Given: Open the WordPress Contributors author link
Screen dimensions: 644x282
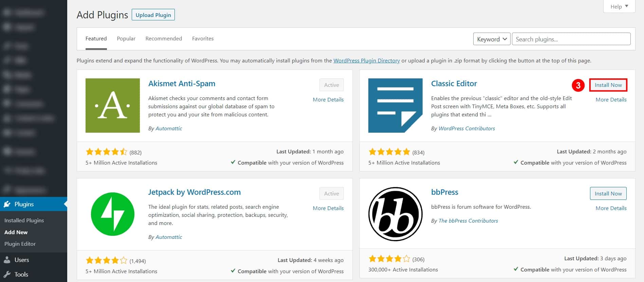Looking at the screenshot, I should tap(467, 128).
